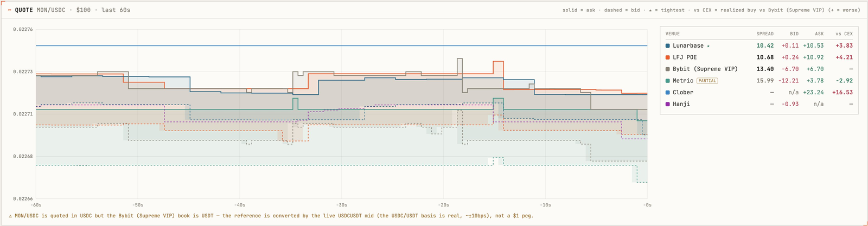The width and height of the screenshot is (868, 226).
Task: Click Hanji bid value -0.93
Action: (x=790, y=104)
